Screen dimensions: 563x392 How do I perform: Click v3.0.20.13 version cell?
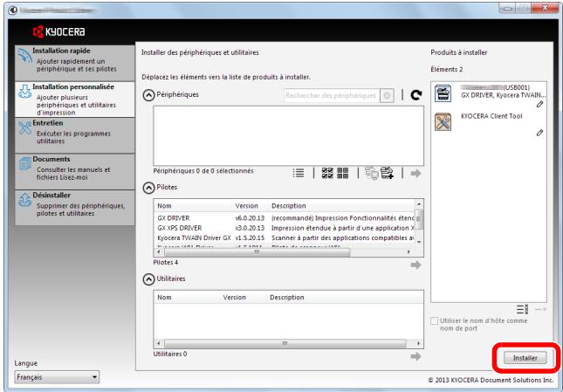pyautogui.click(x=250, y=229)
